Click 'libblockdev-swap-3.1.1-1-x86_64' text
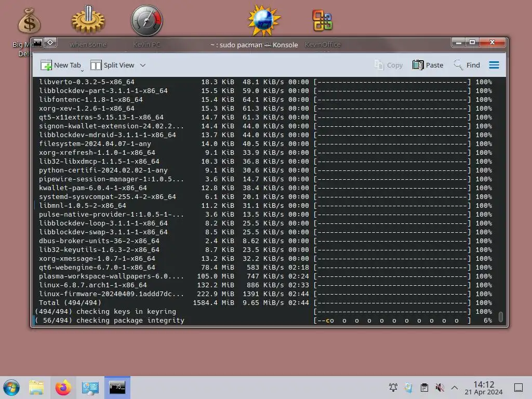This screenshot has height=399, width=532. tap(103, 232)
